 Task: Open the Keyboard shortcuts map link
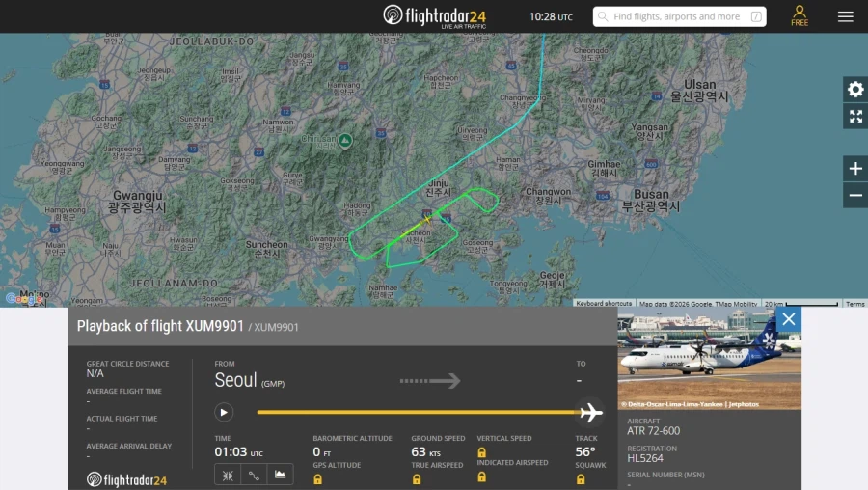(x=604, y=304)
